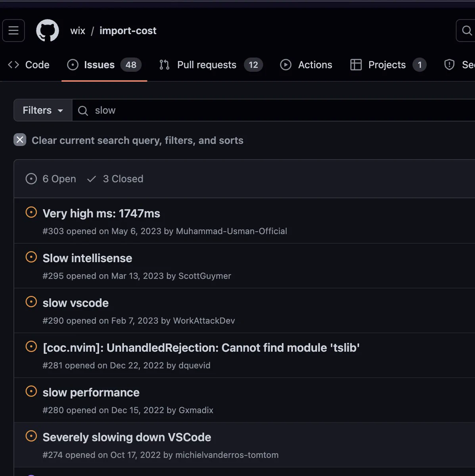This screenshot has width=475, height=476.
Task: Click text '#274 opened on Oct 17, 2022'
Action: (102, 455)
